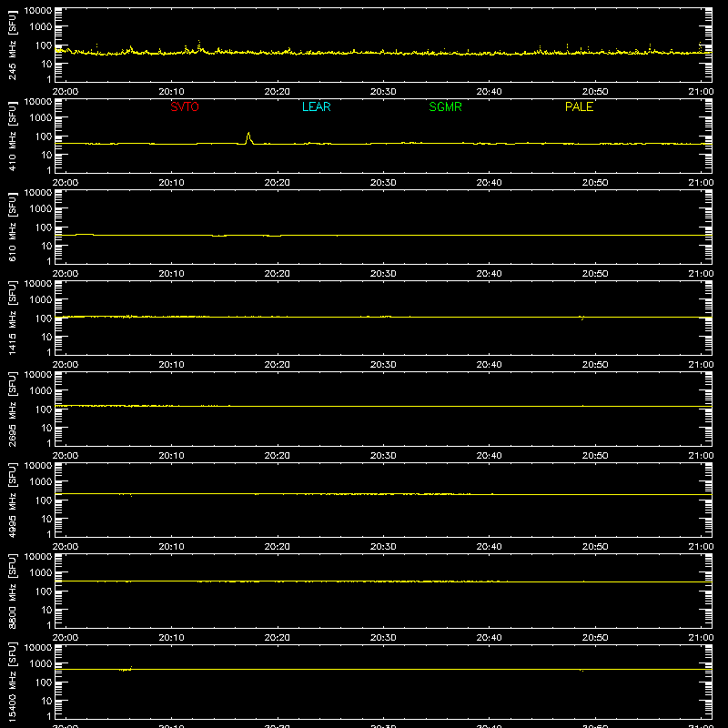Click the red SVTO station label

pyautogui.click(x=185, y=106)
